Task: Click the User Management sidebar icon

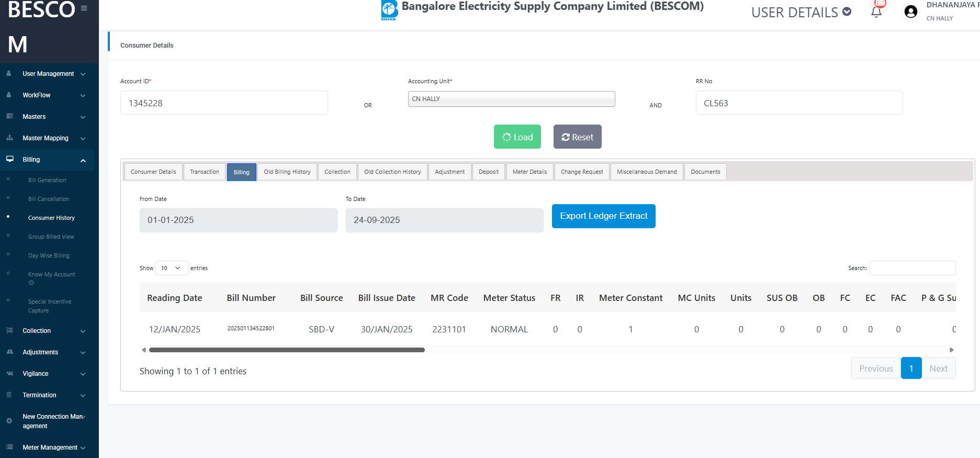Action: tap(9, 73)
